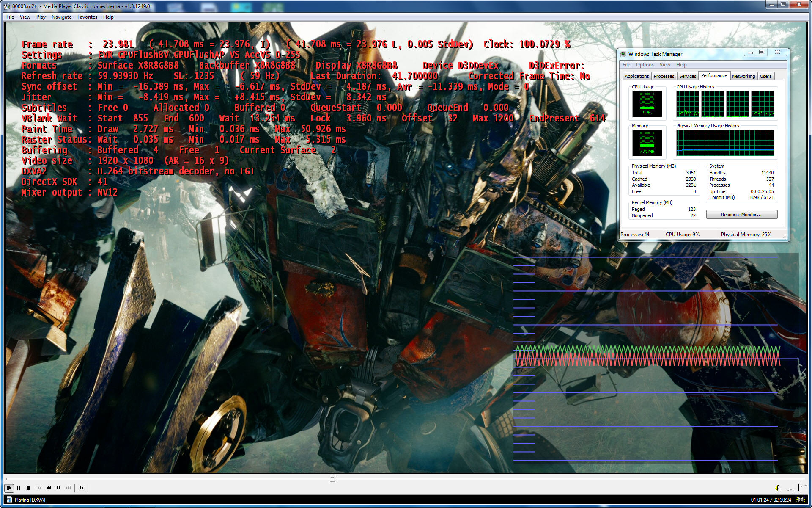Click the Resource Monitor button
The height and width of the screenshot is (508, 812).
[x=741, y=215]
